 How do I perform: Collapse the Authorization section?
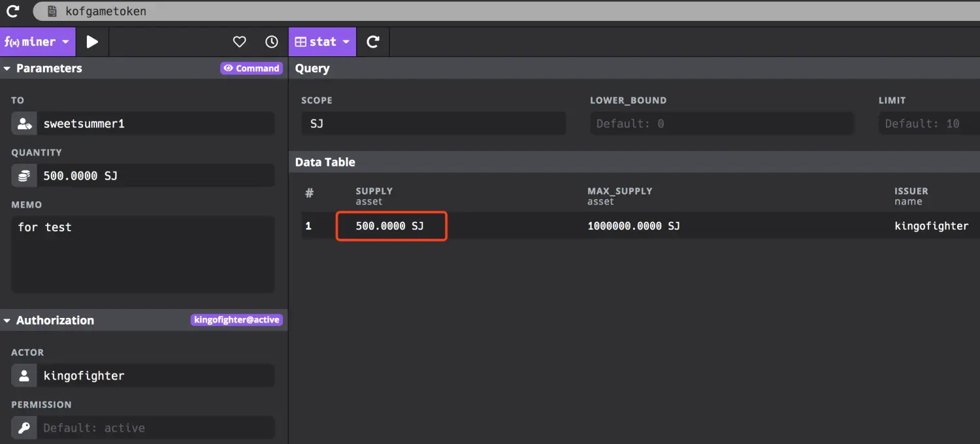coord(7,321)
